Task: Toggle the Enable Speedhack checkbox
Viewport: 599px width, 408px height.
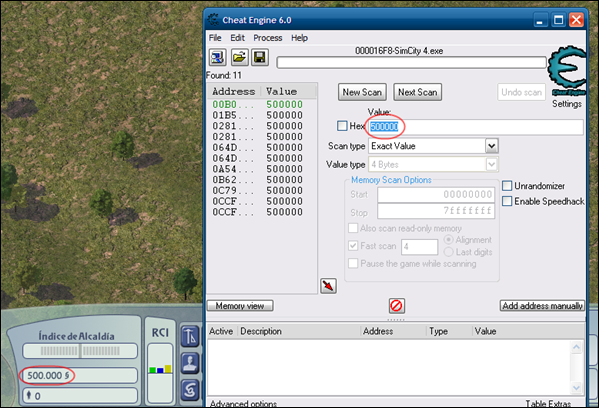Action: pyautogui.click(x=507, y=201)
